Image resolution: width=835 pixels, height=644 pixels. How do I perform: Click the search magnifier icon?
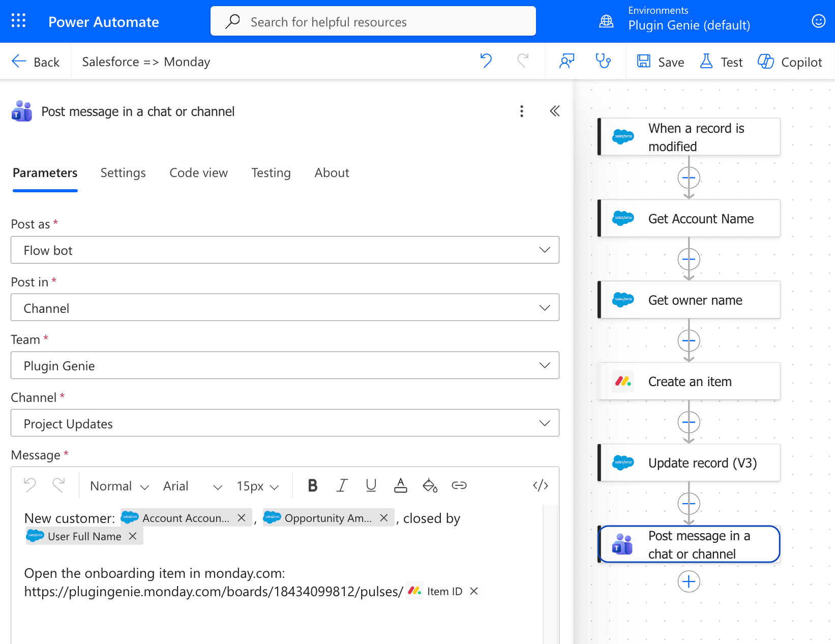tap(232, 21)
